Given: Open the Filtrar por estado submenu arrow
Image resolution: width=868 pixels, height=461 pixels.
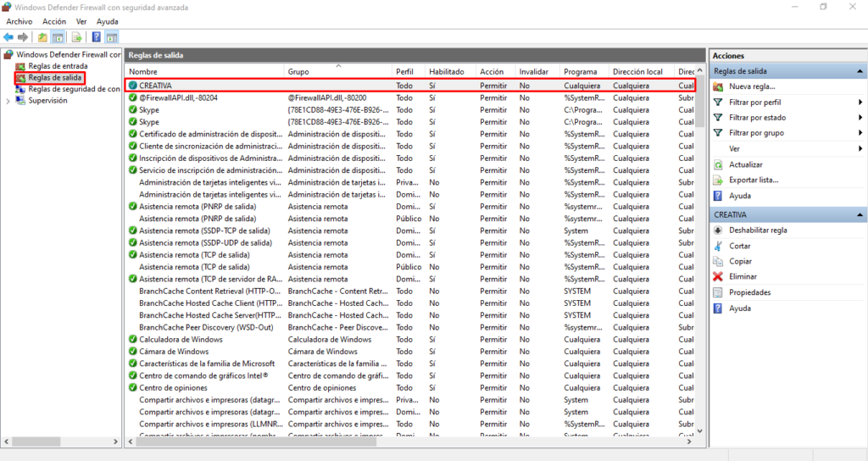Looking at the screenshot, I should pos(860,117).
